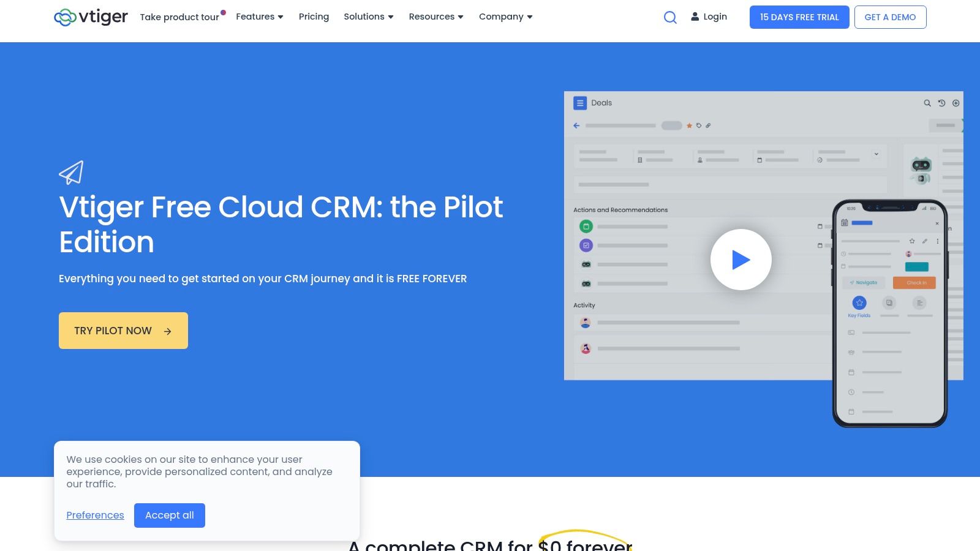Click the Get a Demo button
This screenshot has width=980, height=551.
[x=890, y=17]
